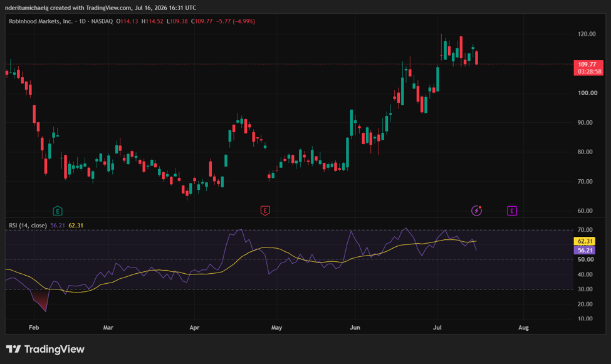Click the open price value O114.13
This screenshot has height=364, width=611.
127,21
